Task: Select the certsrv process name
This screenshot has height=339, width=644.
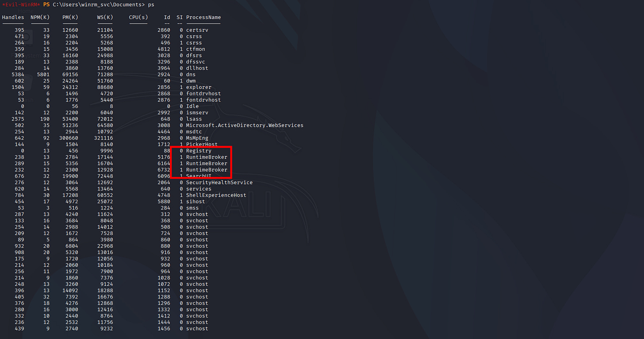Action: (197, 30)
